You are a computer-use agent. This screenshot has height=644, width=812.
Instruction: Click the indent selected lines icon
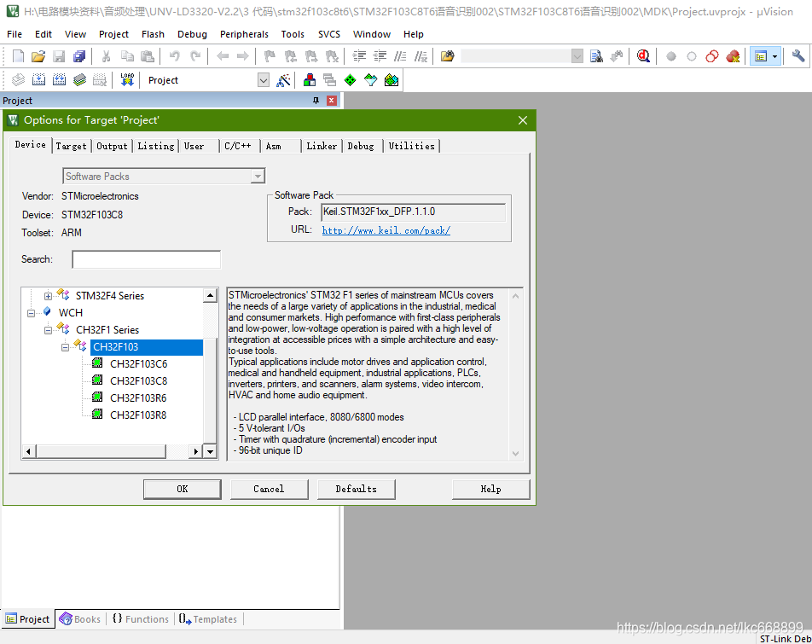tap(359, 56)
